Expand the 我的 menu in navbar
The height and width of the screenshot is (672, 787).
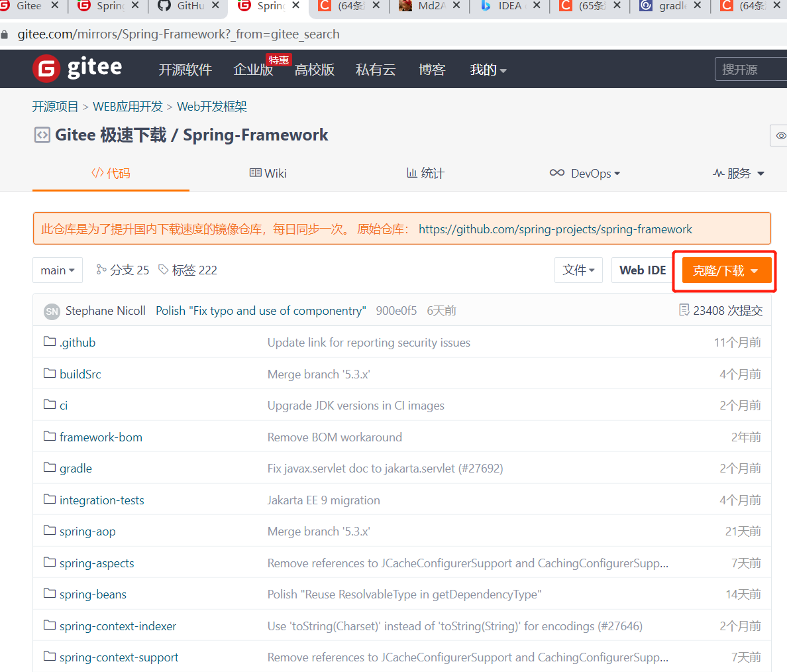(488, 70)
